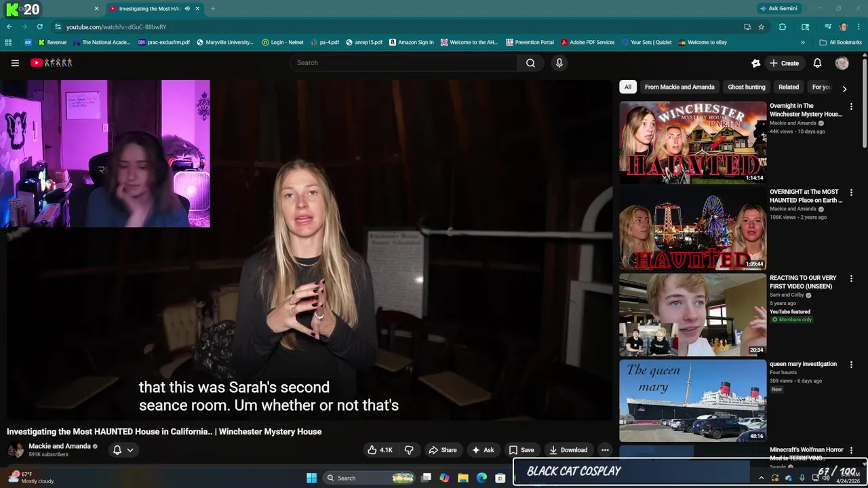Dislike the video with thumbs down
The image size is (868, 488).
pyautogui.click(x=409, y=450)
